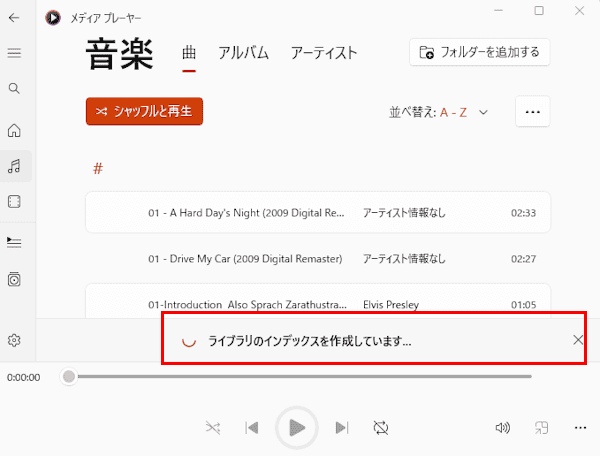Click Elvis Presley artist name
This screenshot has width=600, height=456.
point(391,305)
